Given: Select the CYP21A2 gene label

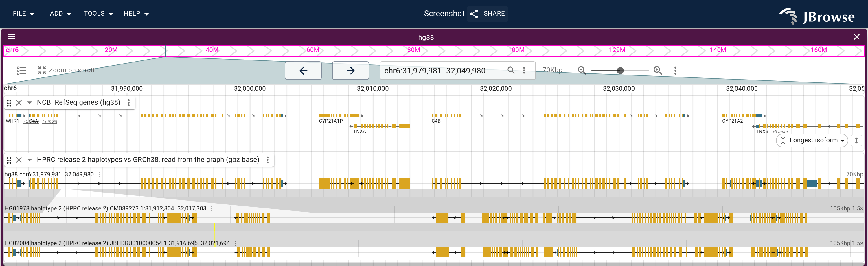Looking at the screenshot, I should pos(732,121).
